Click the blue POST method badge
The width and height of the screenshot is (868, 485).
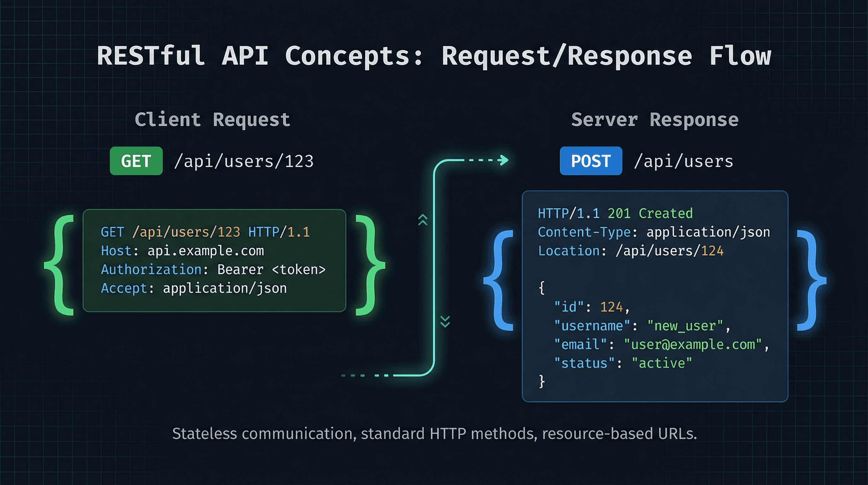click(591, 161)
